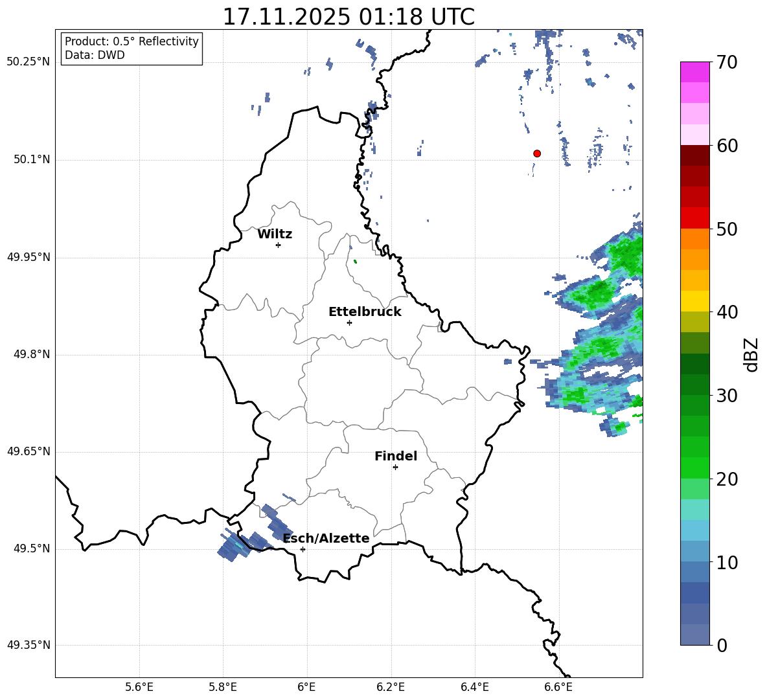Click the Findel station cross marker
The image size is (767, 700).
[395, 467]
